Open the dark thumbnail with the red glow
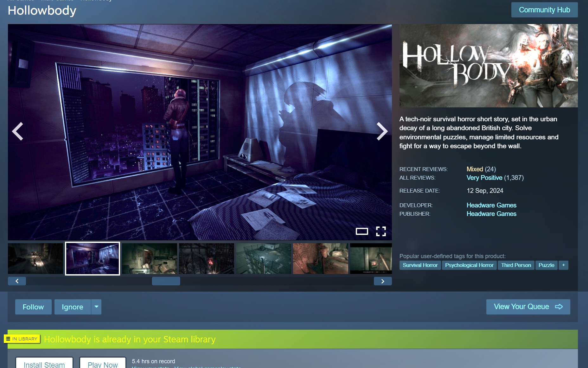This screenshot has height=368, width=588. (x=207, y=258)
